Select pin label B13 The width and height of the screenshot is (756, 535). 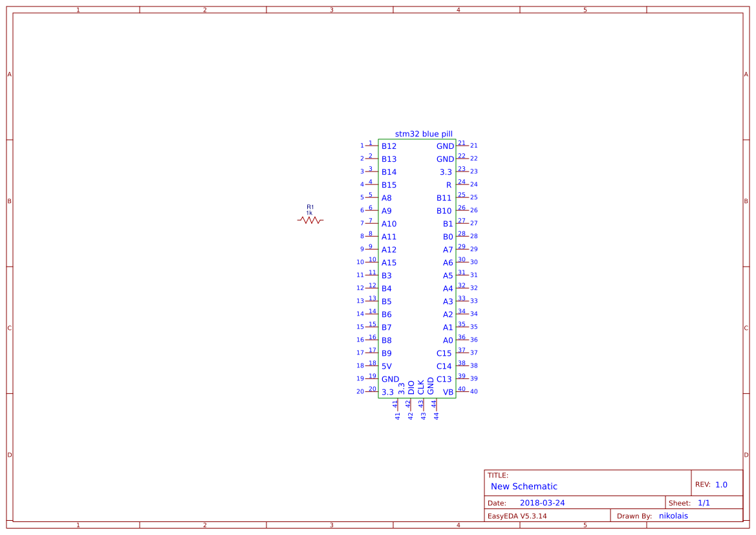click(389, 159)
